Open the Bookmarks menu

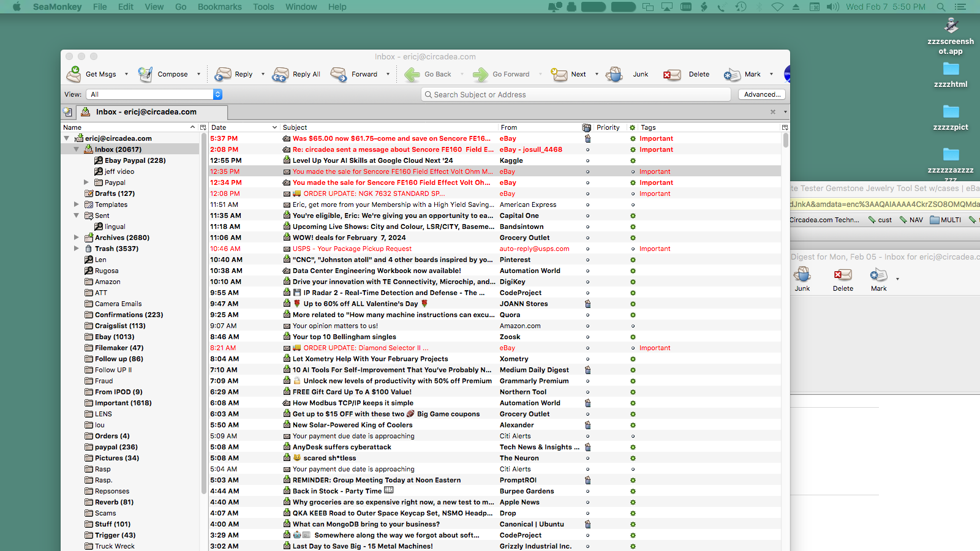(219, 7)
